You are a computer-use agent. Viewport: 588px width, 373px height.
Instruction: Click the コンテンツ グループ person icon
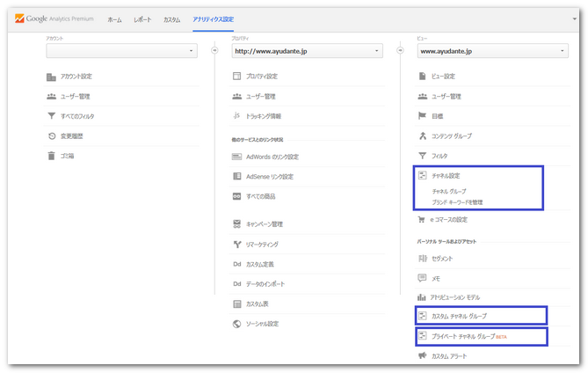423,135
